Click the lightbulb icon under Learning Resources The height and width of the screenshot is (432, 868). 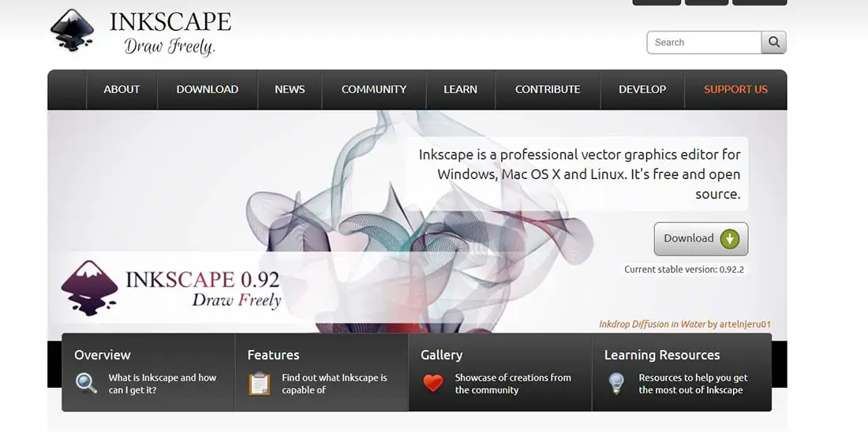(616, 383)
